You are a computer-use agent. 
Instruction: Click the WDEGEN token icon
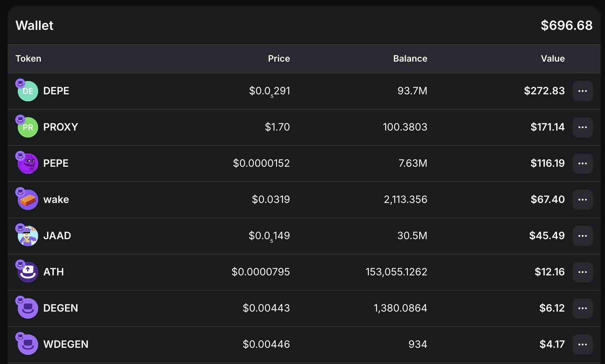click(x=28, y=345)
